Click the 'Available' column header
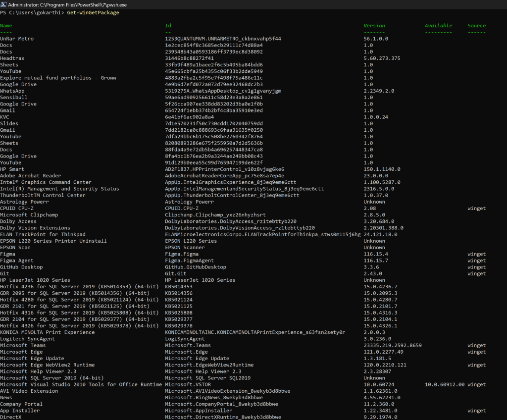Image resolution: width=507 pixels, height=420 pixels. click(439, 26)
